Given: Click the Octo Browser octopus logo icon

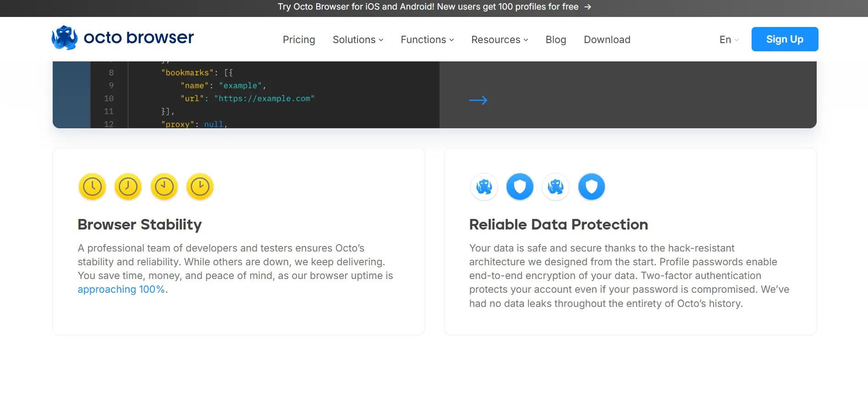Looking at the screenshot, I should (65, 38).
